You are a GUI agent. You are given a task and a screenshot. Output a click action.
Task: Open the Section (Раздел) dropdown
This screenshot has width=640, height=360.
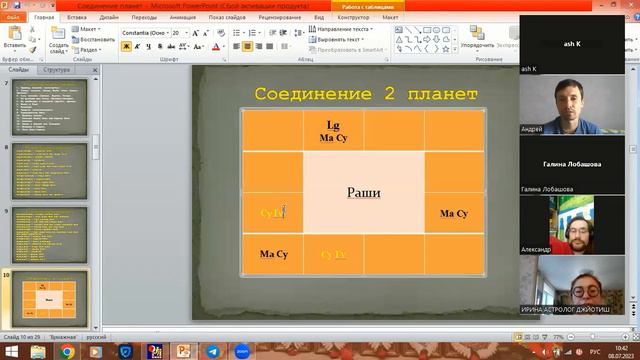tap(87, 50)
